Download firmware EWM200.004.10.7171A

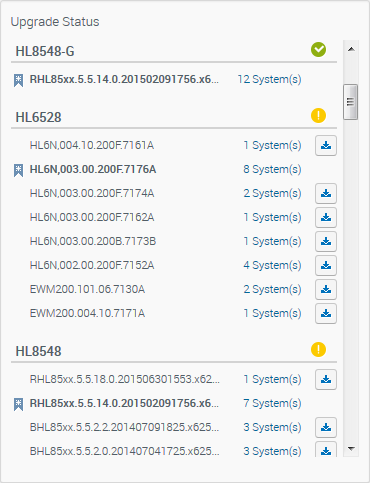click(x=326, y=313)
